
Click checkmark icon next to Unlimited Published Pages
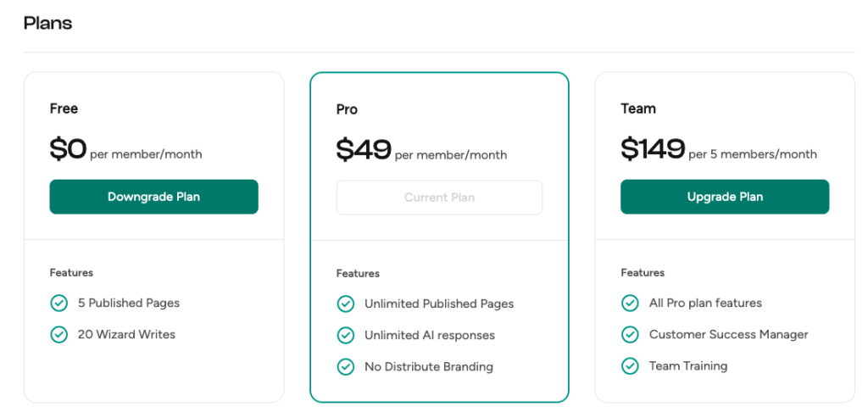click(x=346, y=304)
